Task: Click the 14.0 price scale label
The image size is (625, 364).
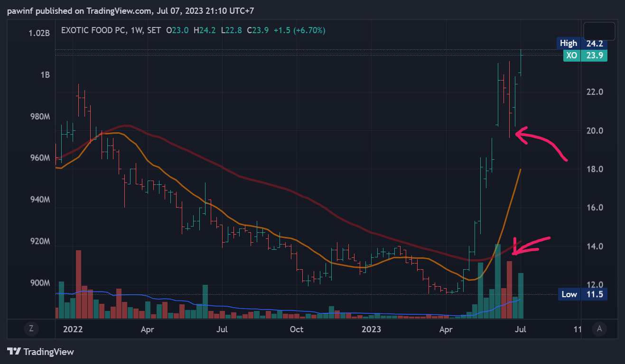Action: (595, 246)
